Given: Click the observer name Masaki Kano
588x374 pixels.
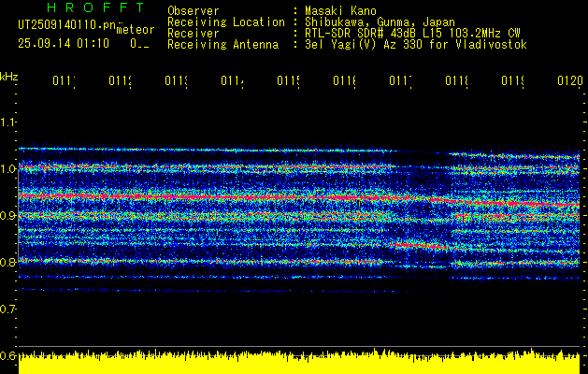Looking at the screenshot, I should coord(340,11).
